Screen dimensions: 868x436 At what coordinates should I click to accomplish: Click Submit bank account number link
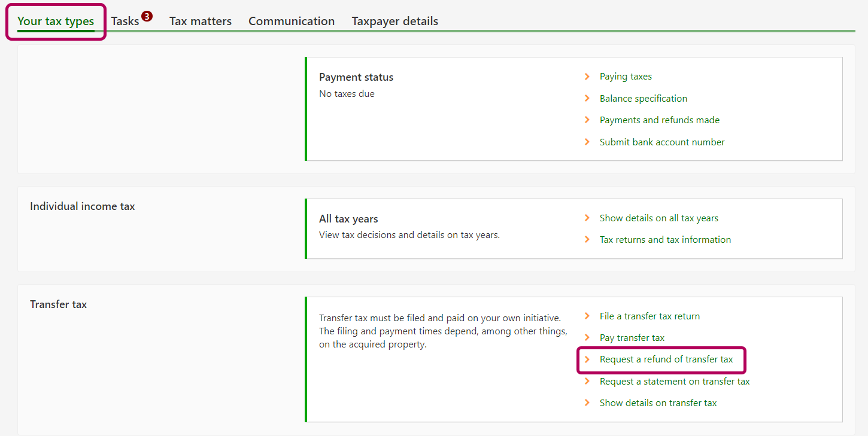662,142
